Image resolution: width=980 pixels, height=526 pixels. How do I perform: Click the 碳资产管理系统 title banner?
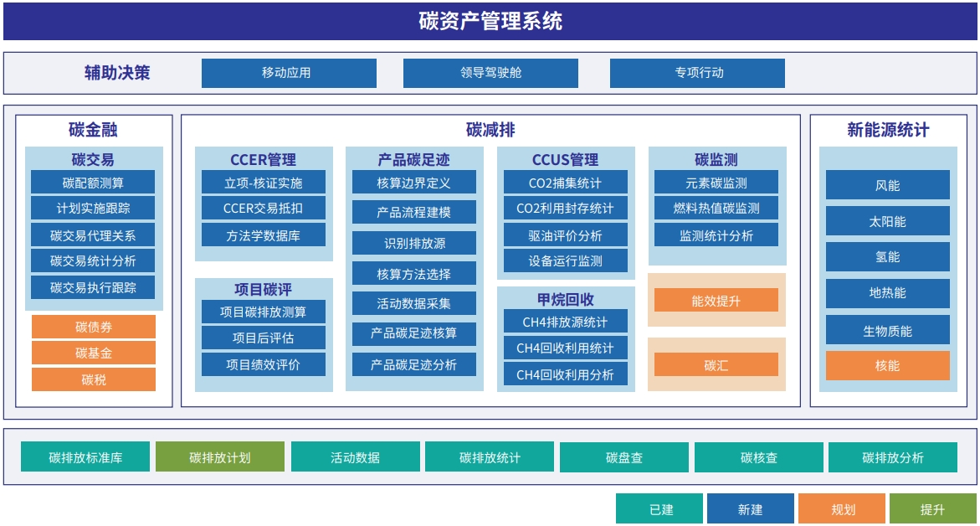pos(490,21)
